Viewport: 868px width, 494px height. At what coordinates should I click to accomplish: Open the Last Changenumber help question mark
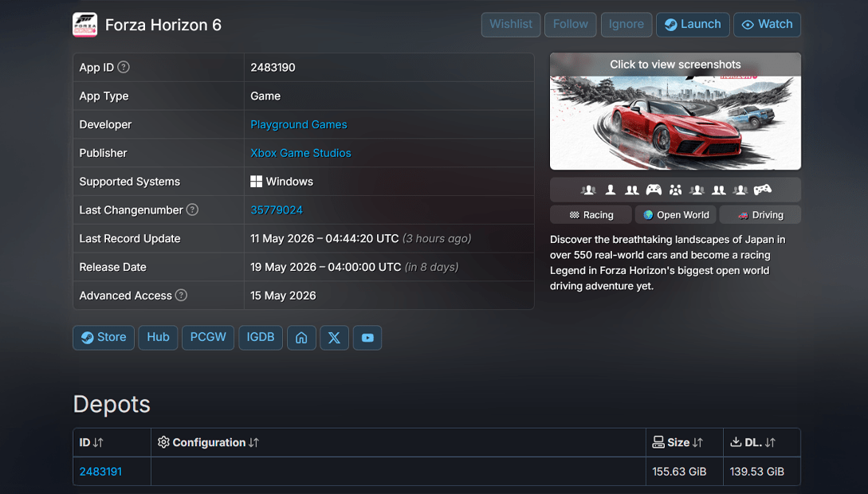[x=192, y=210]
